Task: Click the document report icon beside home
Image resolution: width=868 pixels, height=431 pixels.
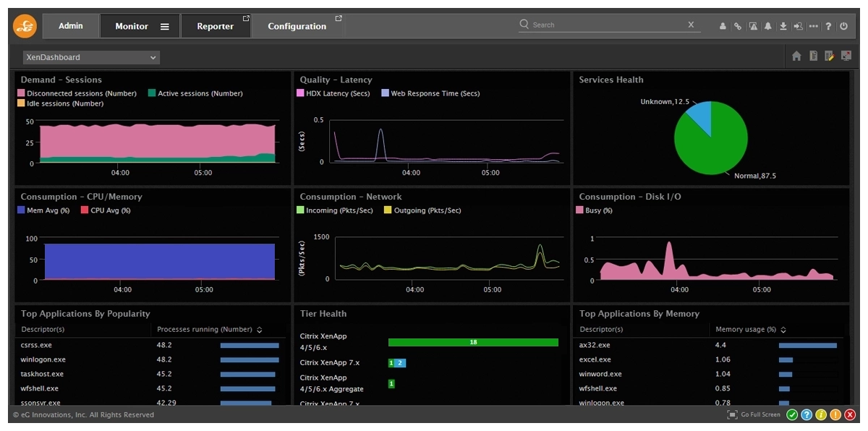Action: [x=813, y=56]
